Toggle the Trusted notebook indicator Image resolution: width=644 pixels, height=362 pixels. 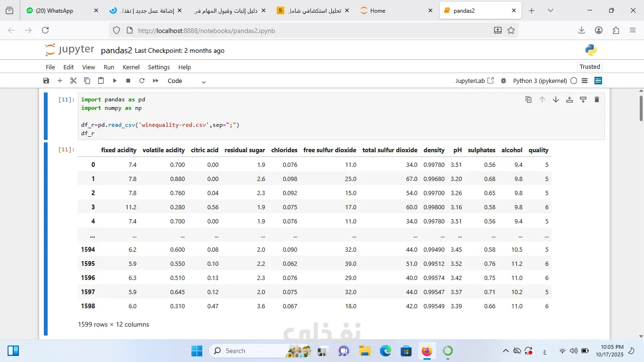pos(590,66)
